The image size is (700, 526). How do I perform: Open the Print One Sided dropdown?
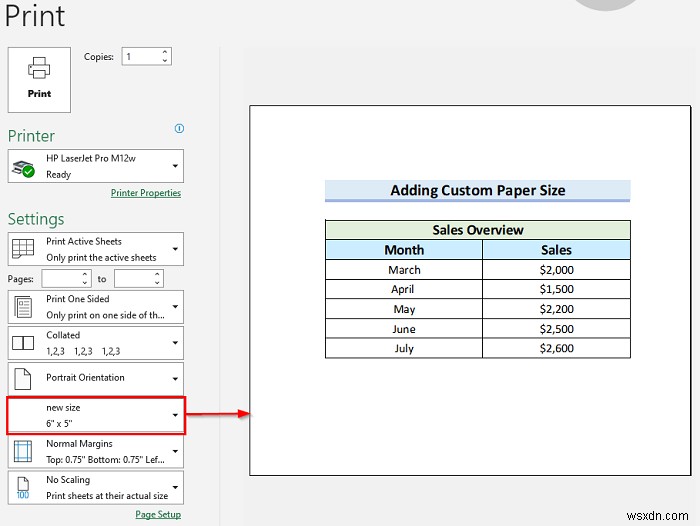click(96, 307)
